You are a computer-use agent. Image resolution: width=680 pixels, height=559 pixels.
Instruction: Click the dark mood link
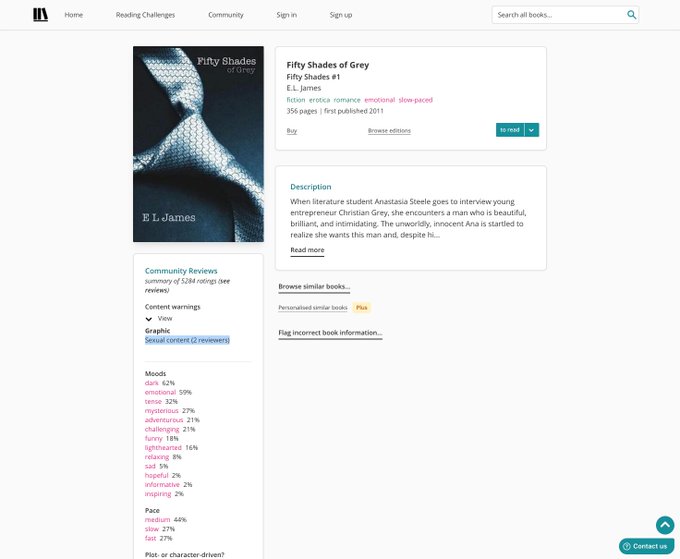point(152,383)
